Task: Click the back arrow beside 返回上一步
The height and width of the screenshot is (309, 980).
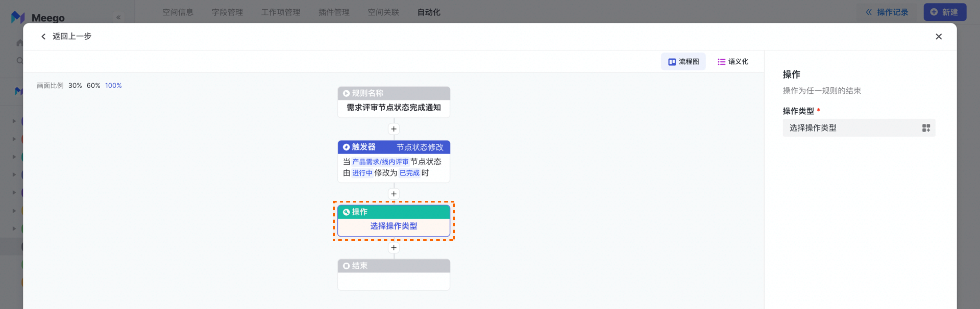Action: (x=43, y=36)
